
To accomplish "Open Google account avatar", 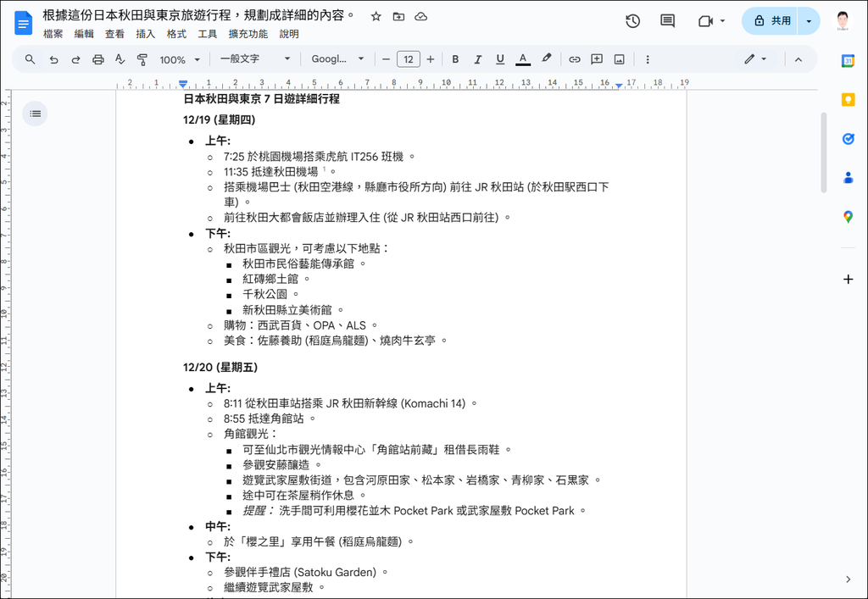I will pyautogui.click(x=843, y=21).
